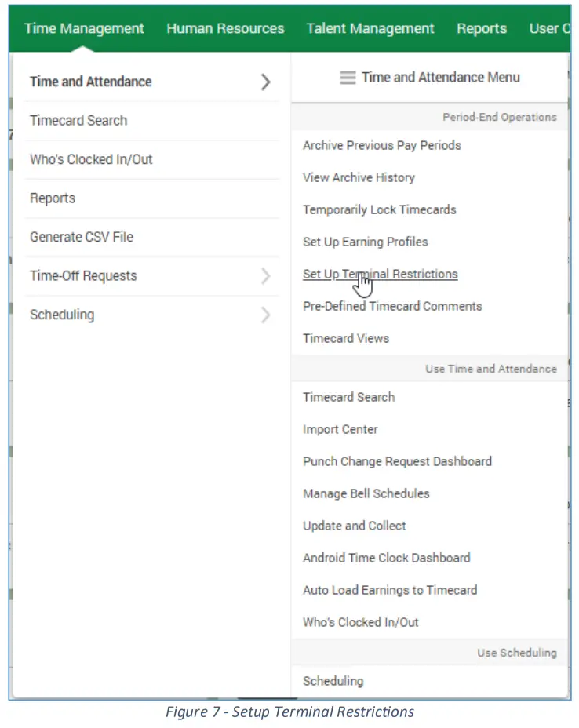This screenshot has height=728, width=579.
Task: Open Android Time Clock Dashboard
Action: coord(387,558)
